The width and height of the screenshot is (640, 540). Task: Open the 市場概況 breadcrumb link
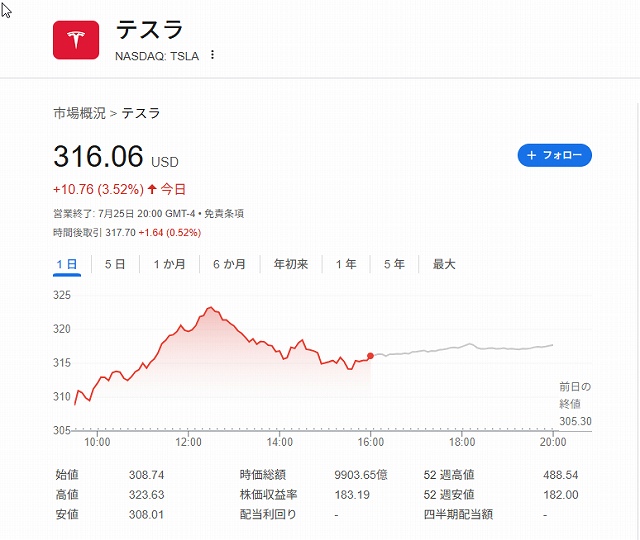[x=80, y=113]
